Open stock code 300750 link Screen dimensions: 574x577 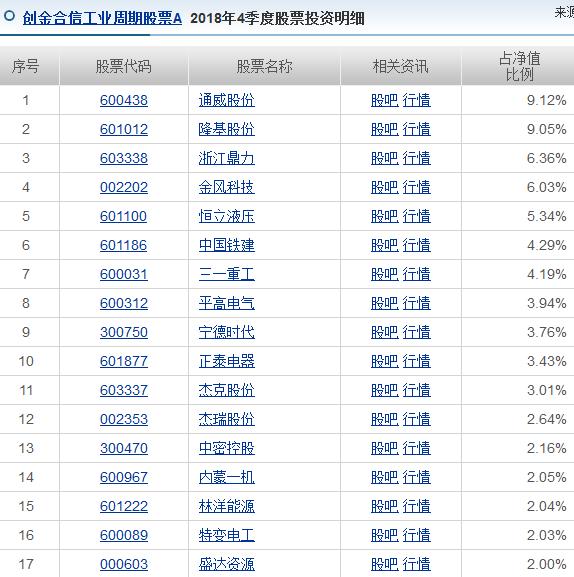124,332
